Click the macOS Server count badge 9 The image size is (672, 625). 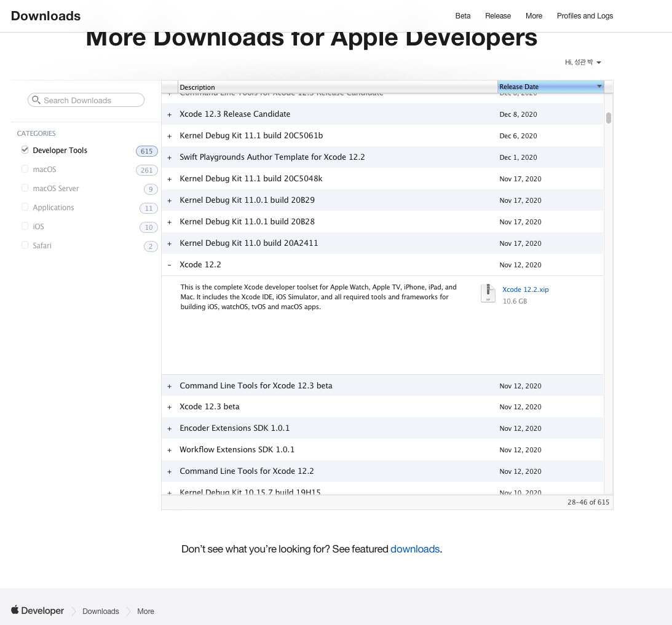coord(151,189)
